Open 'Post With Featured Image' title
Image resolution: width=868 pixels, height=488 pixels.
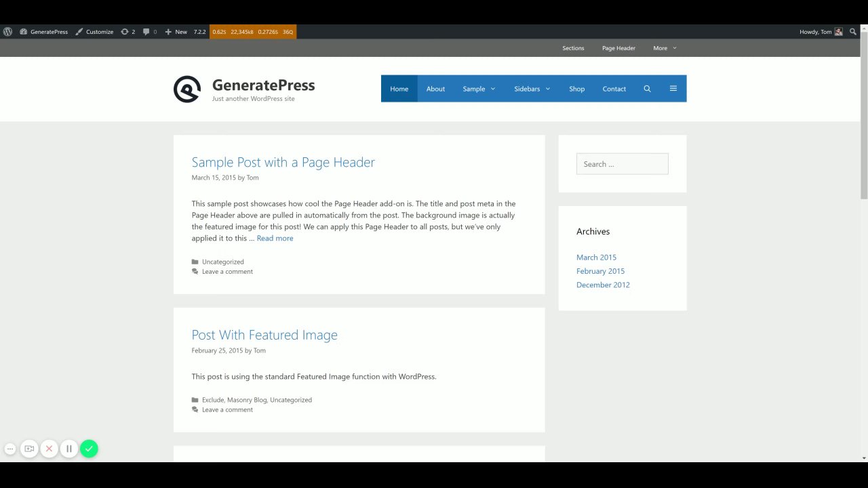point(264,335)
